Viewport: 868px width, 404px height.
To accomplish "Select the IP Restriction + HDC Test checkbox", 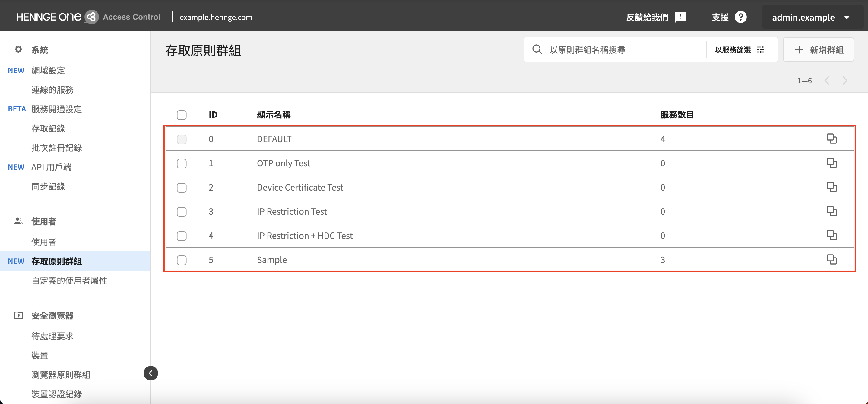I will [182, 236].
